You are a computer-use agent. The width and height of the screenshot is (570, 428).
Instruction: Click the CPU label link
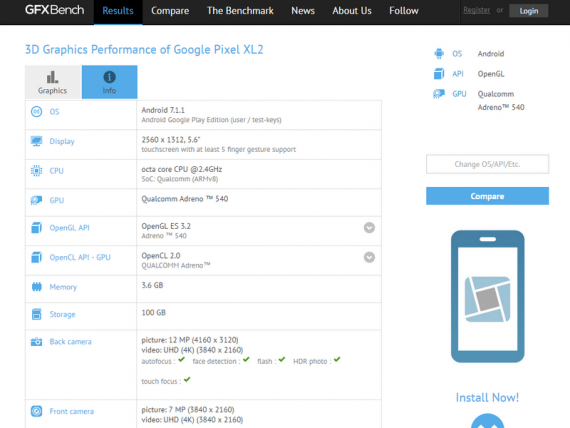point(56,171)
